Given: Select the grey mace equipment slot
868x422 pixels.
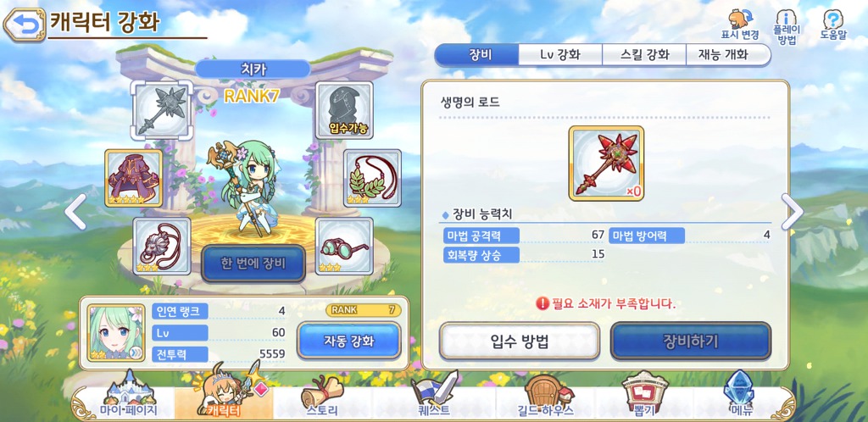Looking at the screenshot, I should click(162, 110).
